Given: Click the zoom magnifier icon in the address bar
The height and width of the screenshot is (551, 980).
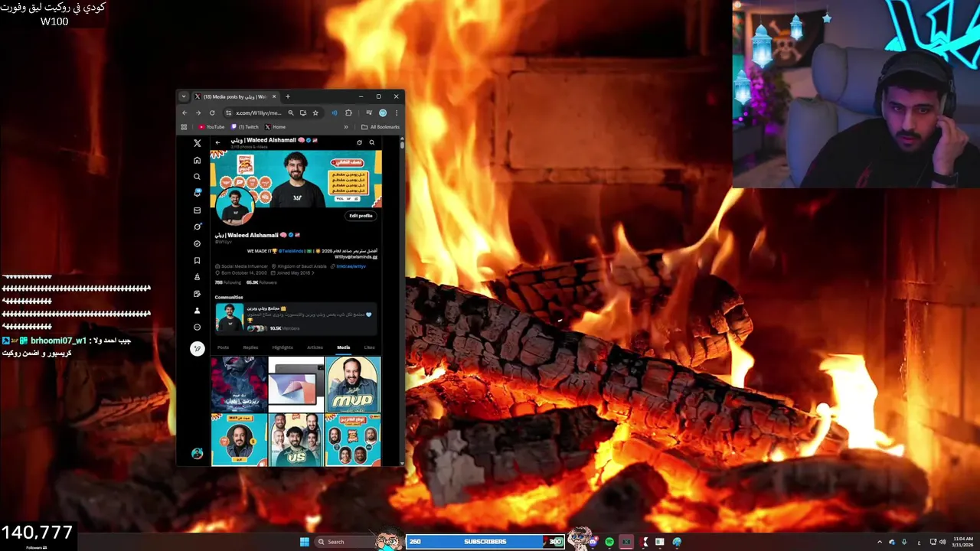Looking at the screenshot, I should pyautogui.click(x=291, y=112).
